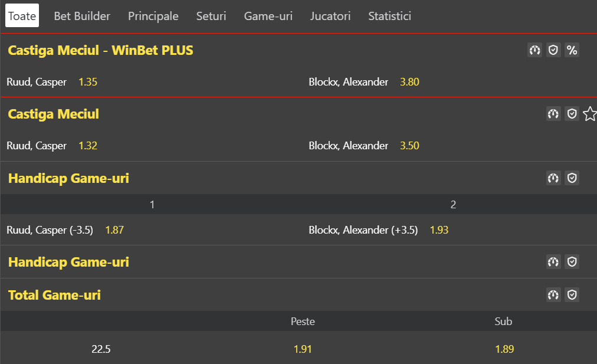This screenshot has height=364, width=597.
Task: Select the gauge icon next to Total Game-uri
Action: click(553, 294)
